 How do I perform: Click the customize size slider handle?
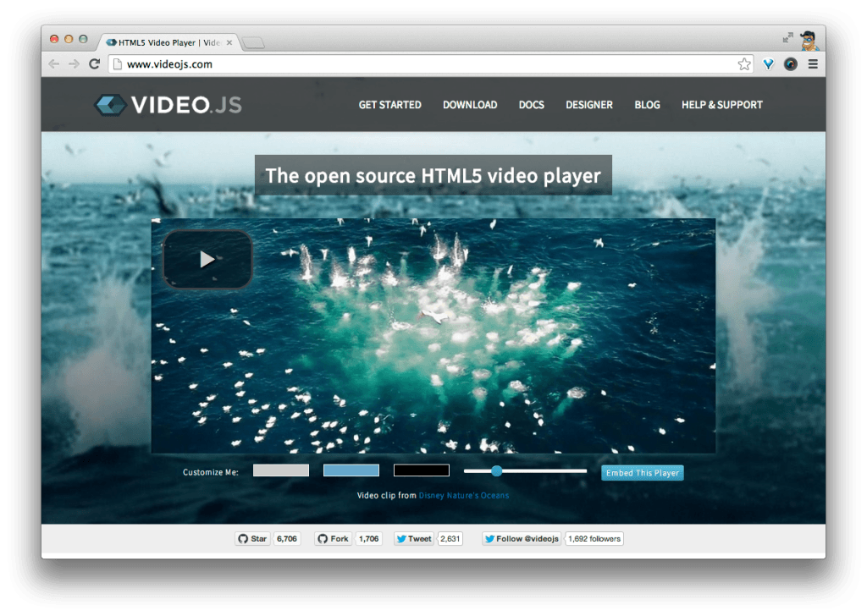point(497,471)
